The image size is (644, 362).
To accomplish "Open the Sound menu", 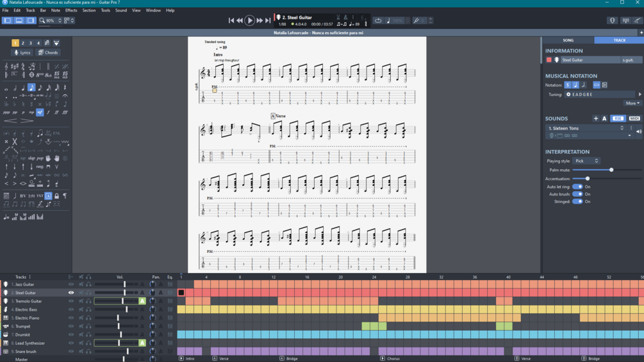I will [120, 10].
